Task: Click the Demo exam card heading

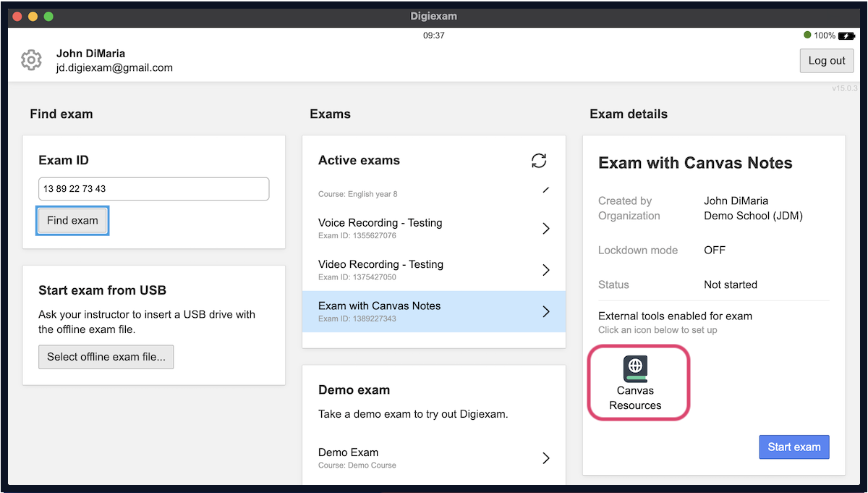Action: [x=354, y=390]
